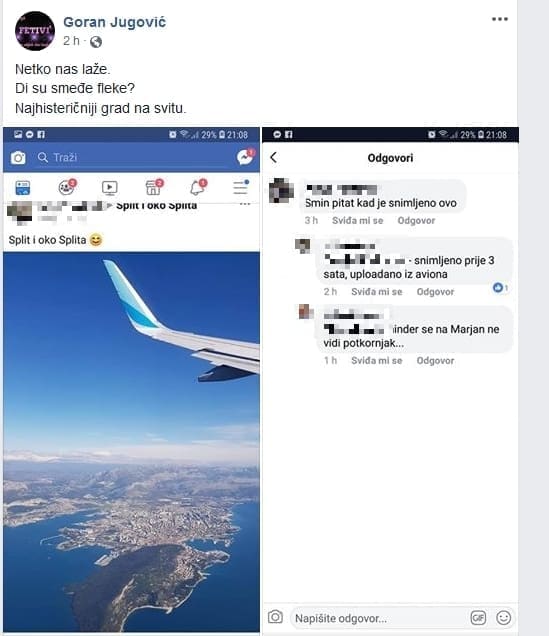Open the Groups tab icon
The height and width of the screenshot is (636, 549).
[66, 187]
